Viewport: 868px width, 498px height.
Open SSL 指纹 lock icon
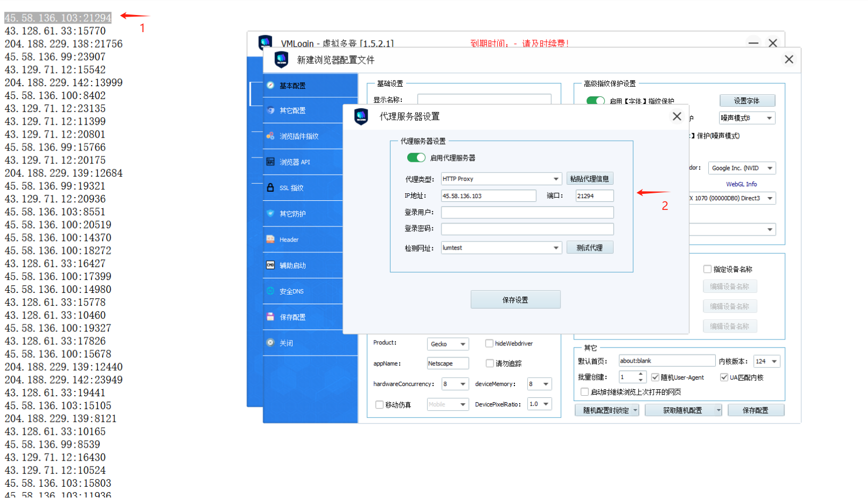pyautogui.click(x=271, y=187)
